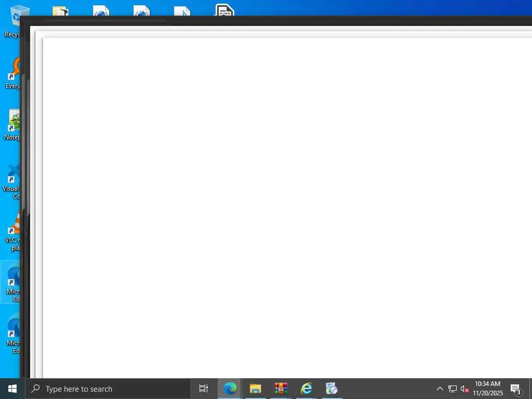Open File Explorer from the taskbar
Screen dimensions: 532x399
(x=255, y=389)
